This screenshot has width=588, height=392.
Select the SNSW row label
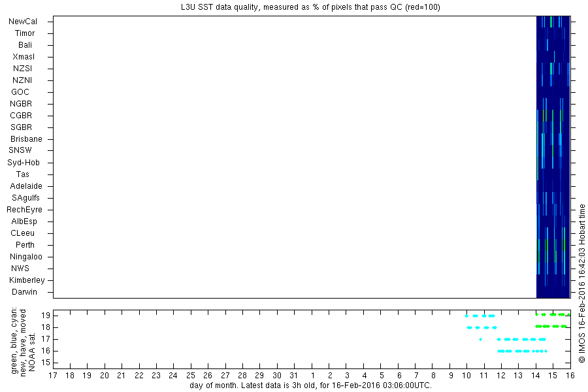[x=20, y=150]
